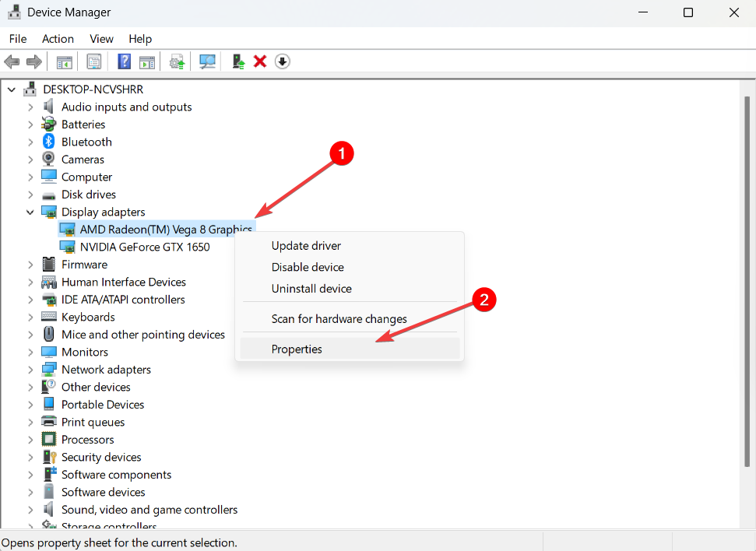Click the Security devices key icon
756x551 pixels.
pyautogui.click(x=49, y=457)
